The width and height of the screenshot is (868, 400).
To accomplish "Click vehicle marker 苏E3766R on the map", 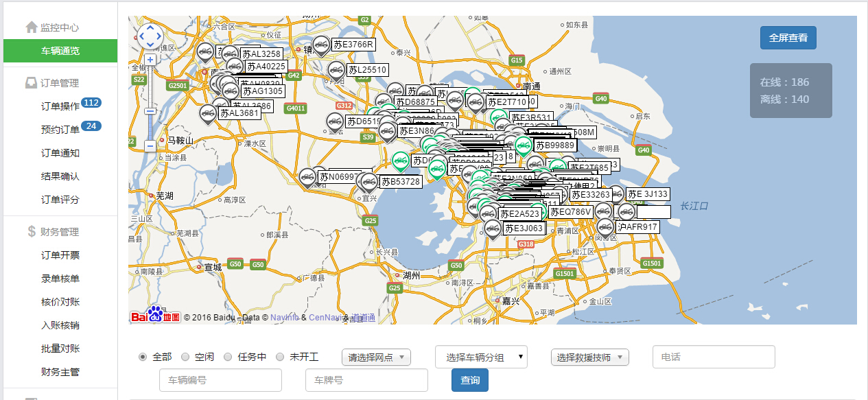I will 321,45.
